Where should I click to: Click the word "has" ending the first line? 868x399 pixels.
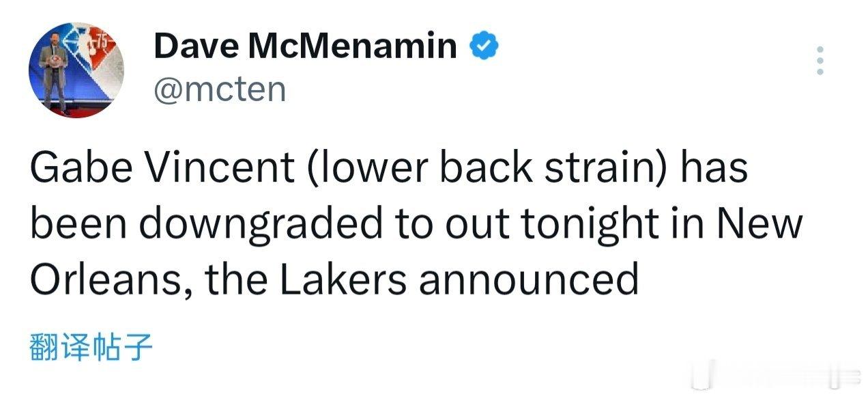pyautogui.click(x=717, y=168)
